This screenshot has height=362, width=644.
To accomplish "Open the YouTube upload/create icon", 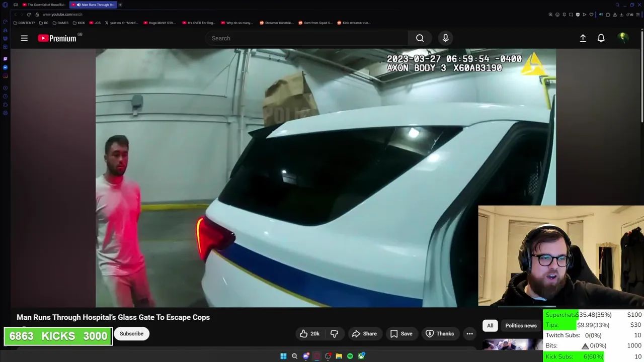I will tap(583, 38).
